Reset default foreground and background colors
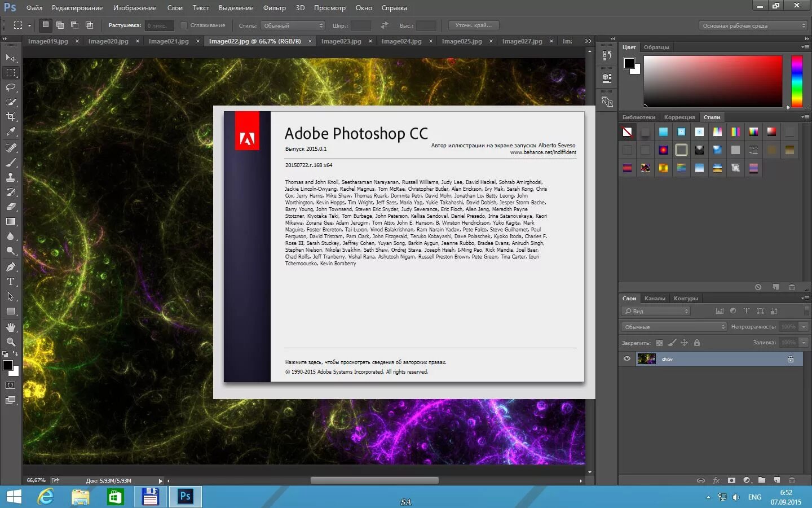Screen dimensions: 812x508 tap(5, 354)
